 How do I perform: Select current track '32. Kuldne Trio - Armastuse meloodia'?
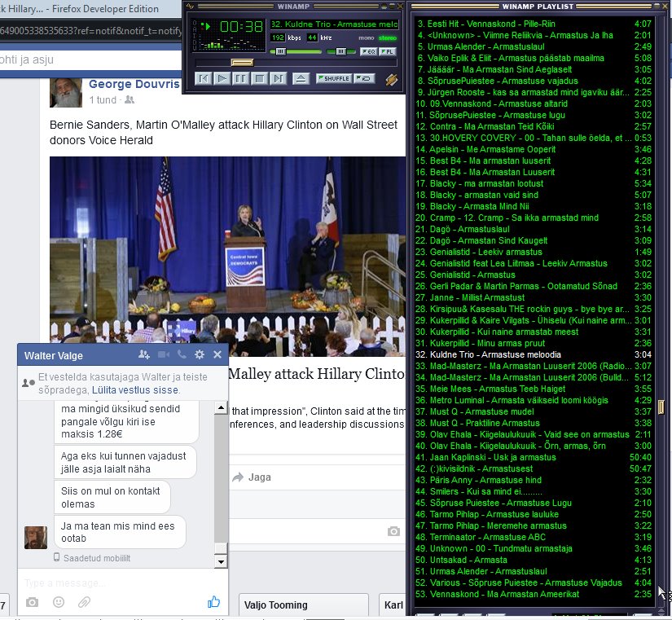[534, 354]
